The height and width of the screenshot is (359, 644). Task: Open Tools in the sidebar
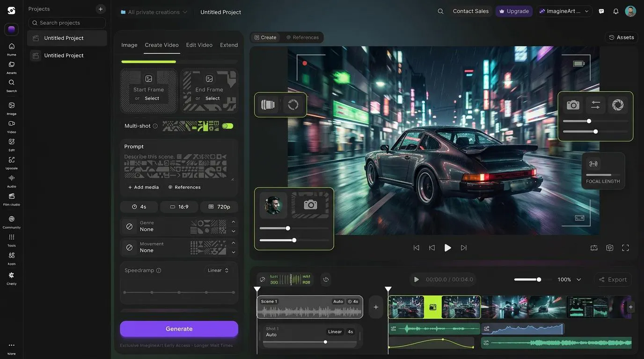12,240
